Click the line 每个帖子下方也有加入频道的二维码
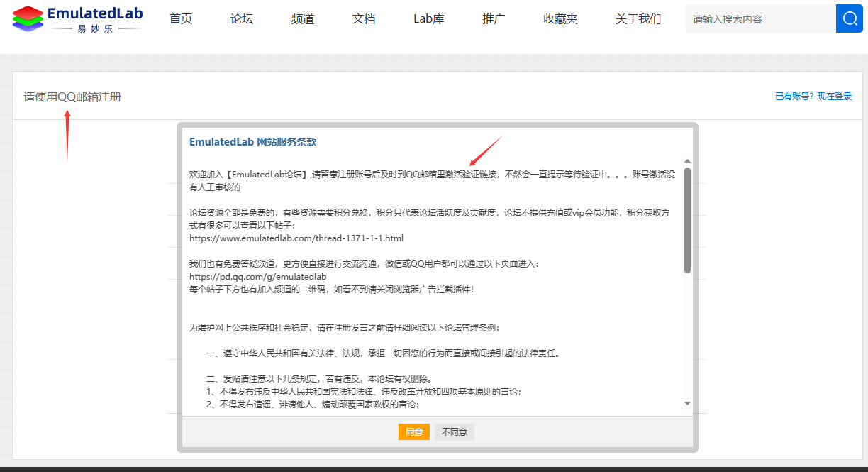The image size is (868, 472). click(x=331, y=289)
